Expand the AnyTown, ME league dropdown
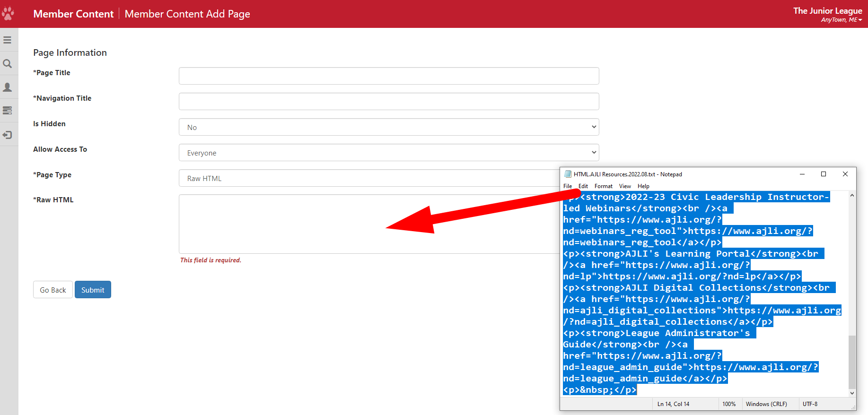 pos(842,20)
